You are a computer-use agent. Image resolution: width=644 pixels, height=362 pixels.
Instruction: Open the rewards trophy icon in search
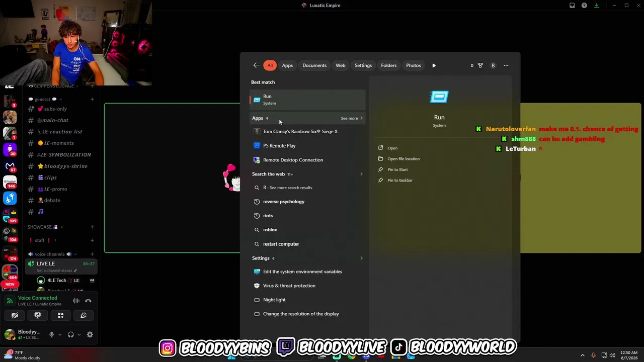[480, 65]
